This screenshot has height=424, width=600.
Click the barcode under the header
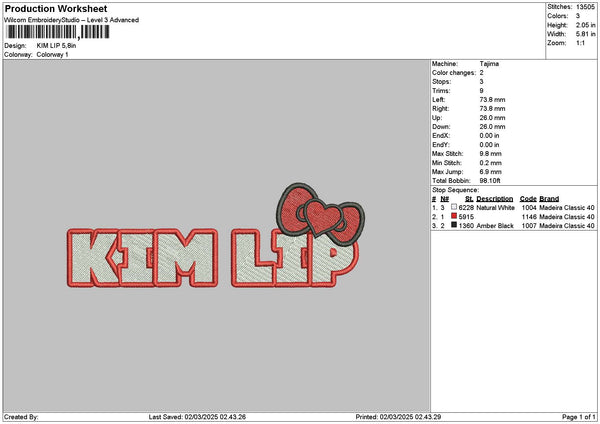click(x=58, y=32)
